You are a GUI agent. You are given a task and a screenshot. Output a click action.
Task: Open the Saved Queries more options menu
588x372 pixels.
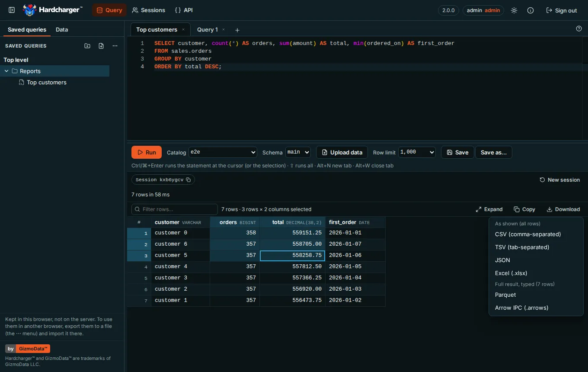point(115,46)
